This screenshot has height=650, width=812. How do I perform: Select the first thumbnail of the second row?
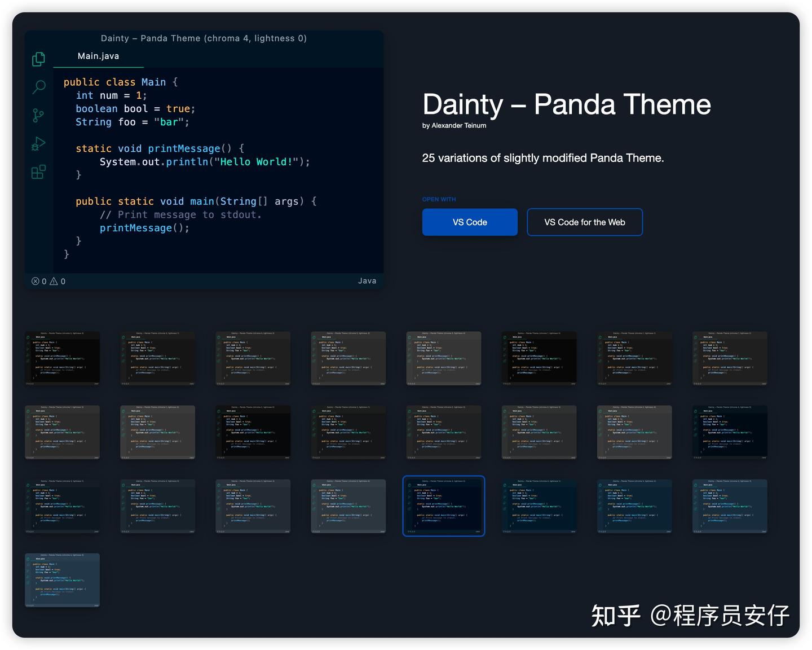(x=62, y=432)
